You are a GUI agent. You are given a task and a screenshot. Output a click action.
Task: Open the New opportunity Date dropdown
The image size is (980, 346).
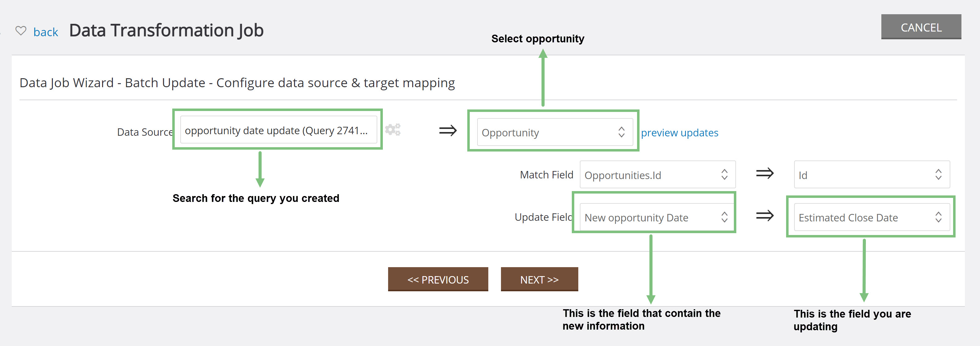(657, 217)
